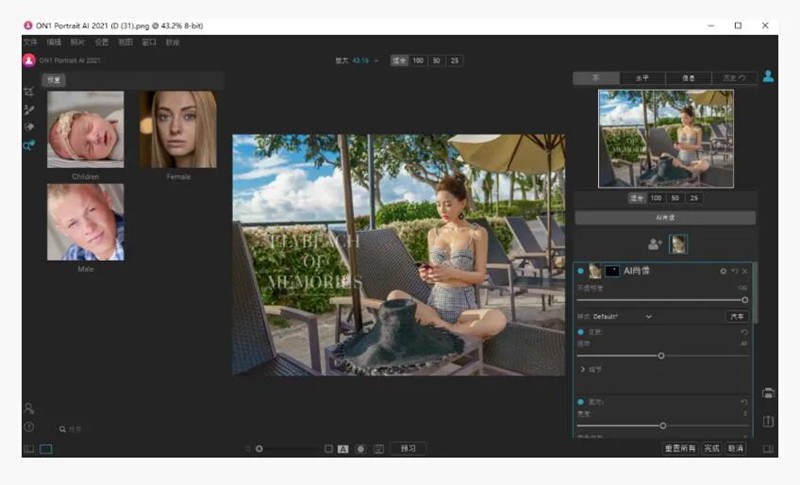800x485 pixels.
Task: Open the second menu in the menu bar
Action: tap(54, 42)
